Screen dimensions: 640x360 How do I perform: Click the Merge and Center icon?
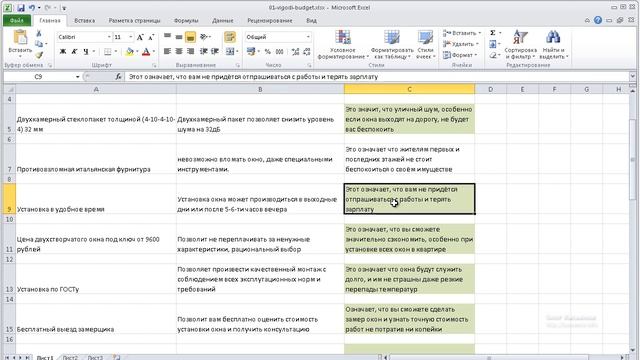pos(230,51)
